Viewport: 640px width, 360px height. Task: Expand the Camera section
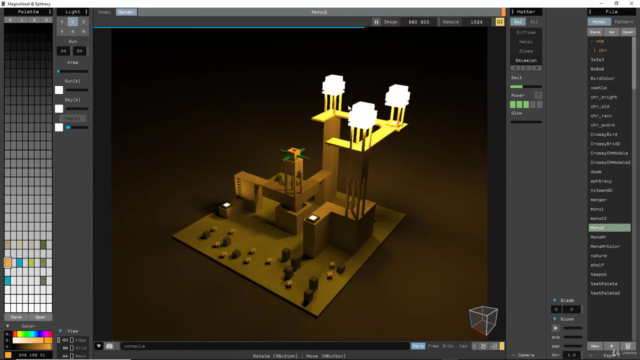click(x=513, y=355)
